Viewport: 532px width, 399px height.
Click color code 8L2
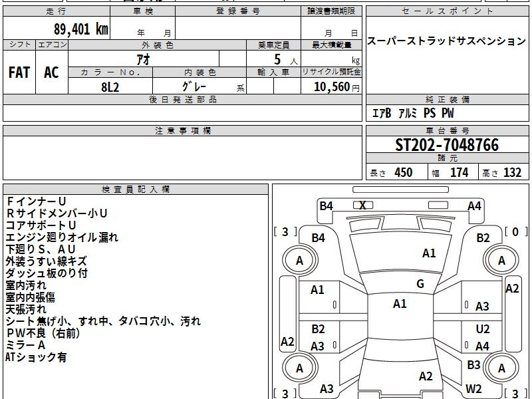(x=110, y=87)
